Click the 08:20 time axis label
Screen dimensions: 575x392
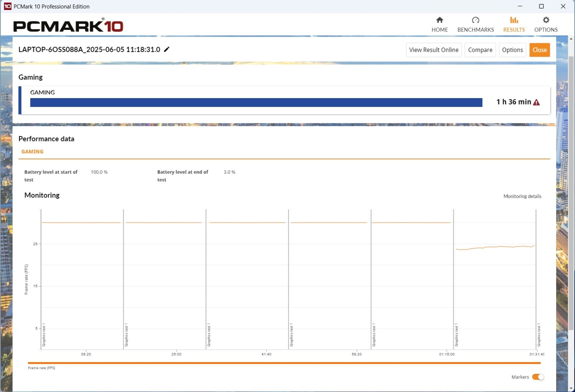86,354
